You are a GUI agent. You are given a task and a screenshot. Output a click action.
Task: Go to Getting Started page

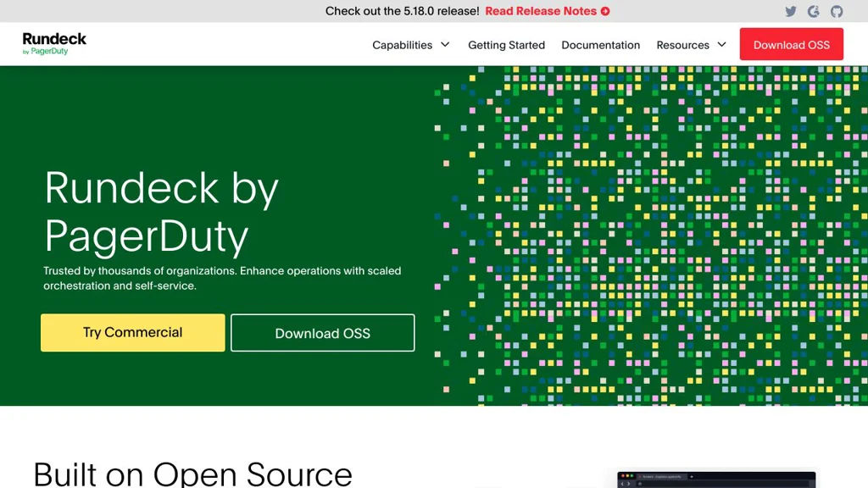pos(507,45)
